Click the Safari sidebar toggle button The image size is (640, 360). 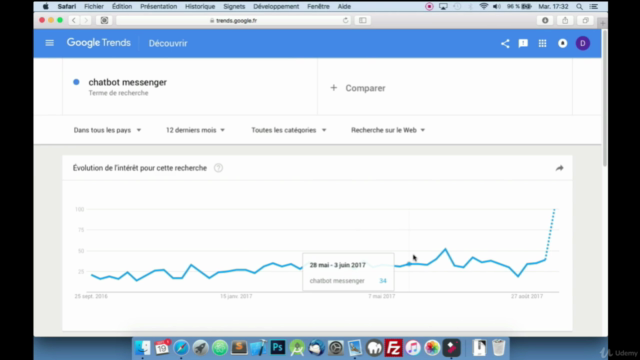[x=362, y=20]
